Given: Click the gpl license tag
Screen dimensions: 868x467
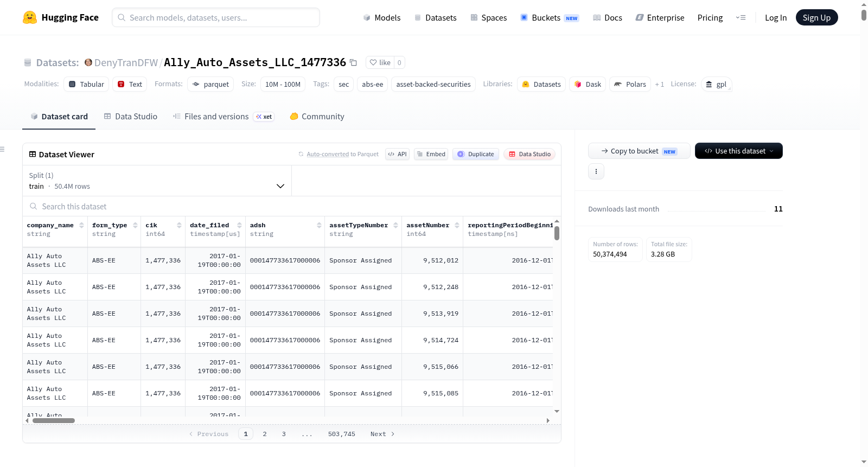Looking at the screenshot, I should (716, 84).
